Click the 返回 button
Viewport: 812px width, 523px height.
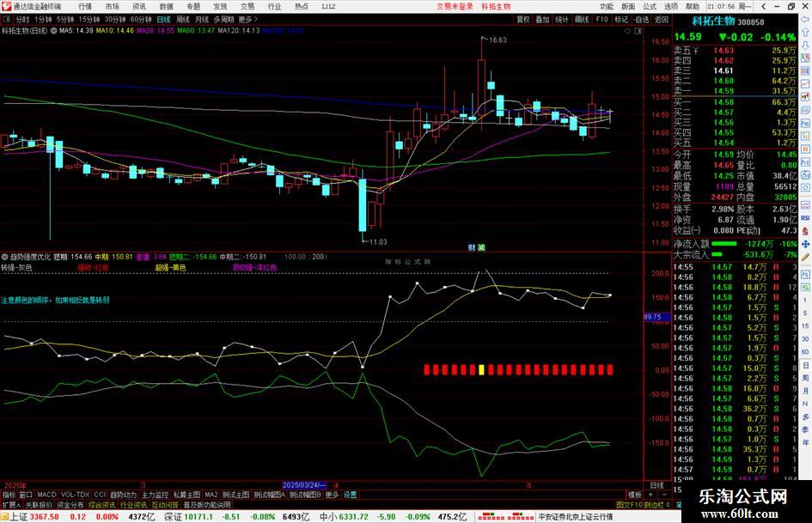click(x=662, y=19)
